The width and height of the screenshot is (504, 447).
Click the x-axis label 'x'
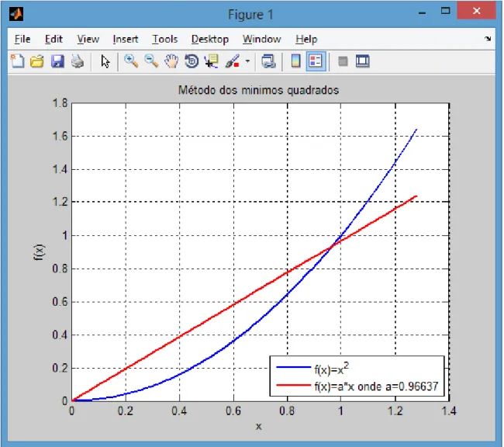[259, 427]
